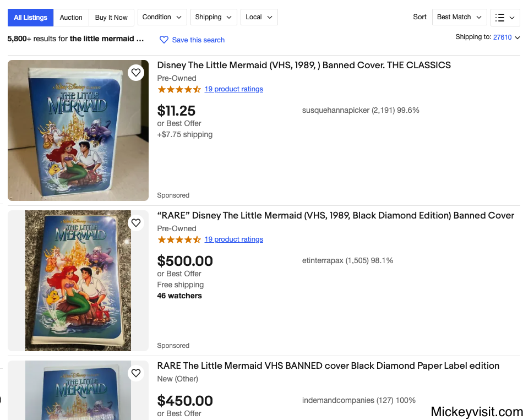
Task: Click the star rating on the first listing
Action: point(179,89)
